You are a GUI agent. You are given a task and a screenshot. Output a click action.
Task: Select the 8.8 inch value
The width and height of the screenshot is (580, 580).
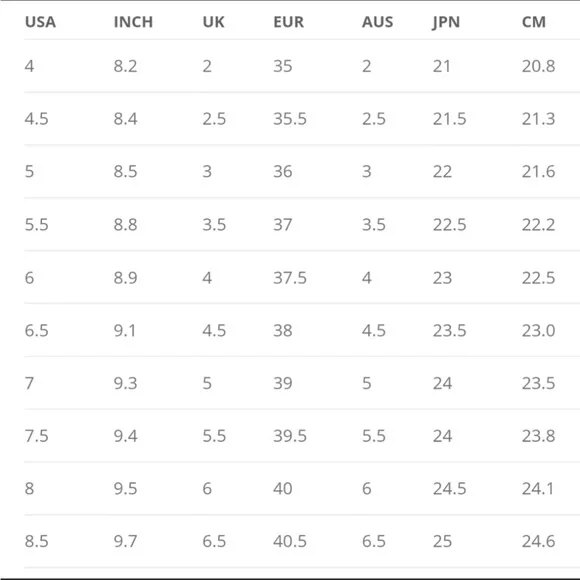pyautogui.click(x=125, y=225)
